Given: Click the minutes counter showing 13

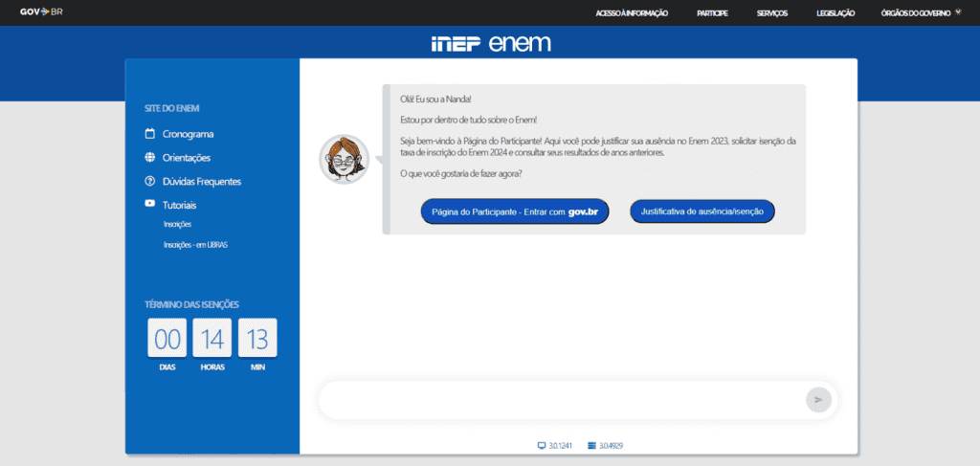Looking at the screenshot, I should (x=257, y=338).
